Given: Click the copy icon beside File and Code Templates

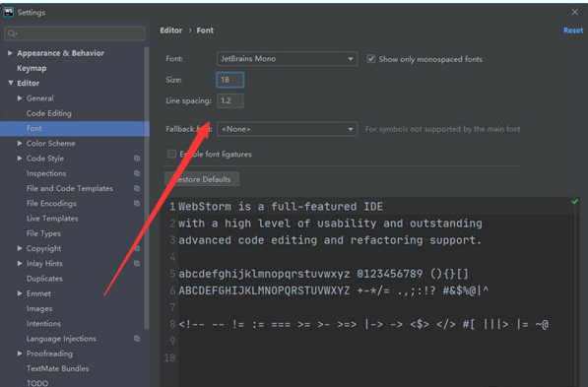Looking at the screenshot, I should [x=137, y=188].
